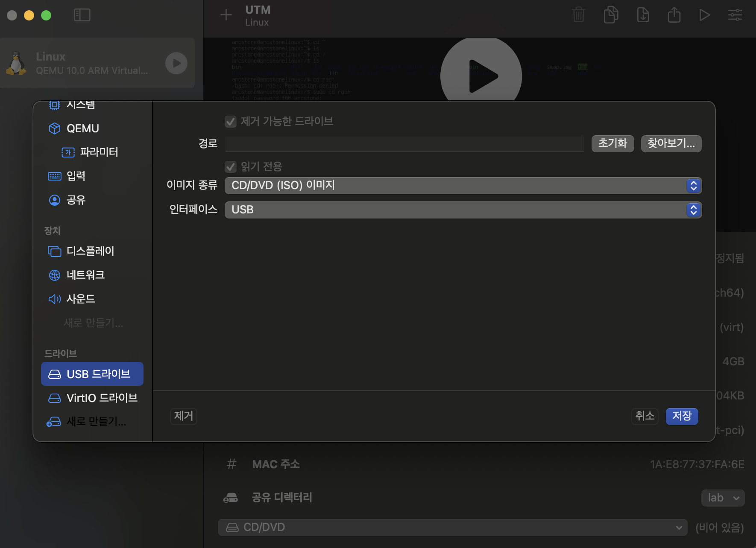This screenshot has height=548, width=756.
Task: Open the CD/DVD drive dropdown
Action: (453, 528)
